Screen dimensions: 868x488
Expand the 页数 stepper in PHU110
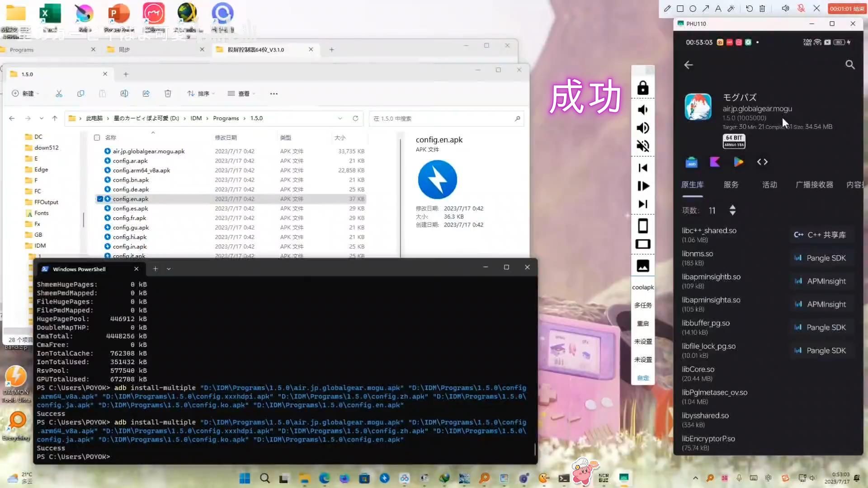(733, 210)
